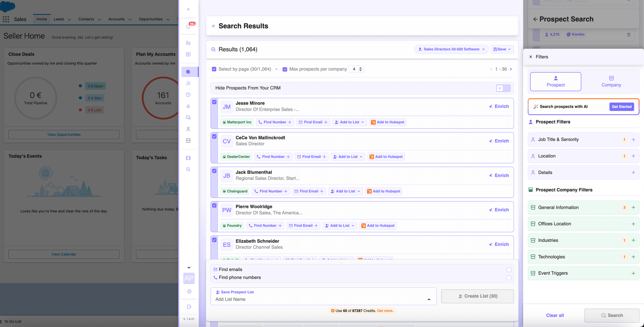Add a Job Title & Seniority filter

pos(633,139)
